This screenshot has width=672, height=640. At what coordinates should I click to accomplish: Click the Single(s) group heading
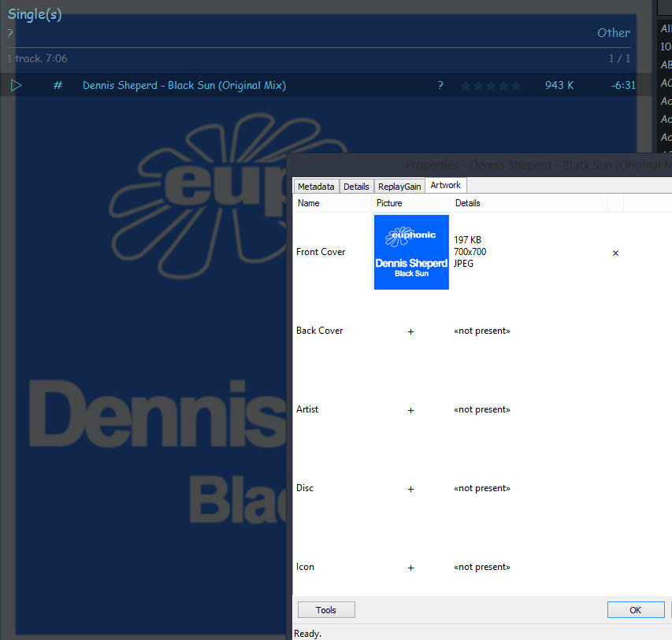(35, 14)
